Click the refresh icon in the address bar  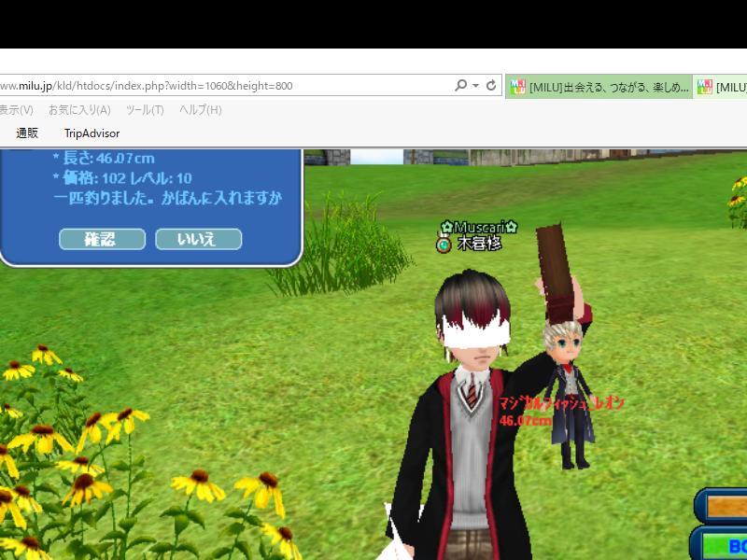click(491, 85)
